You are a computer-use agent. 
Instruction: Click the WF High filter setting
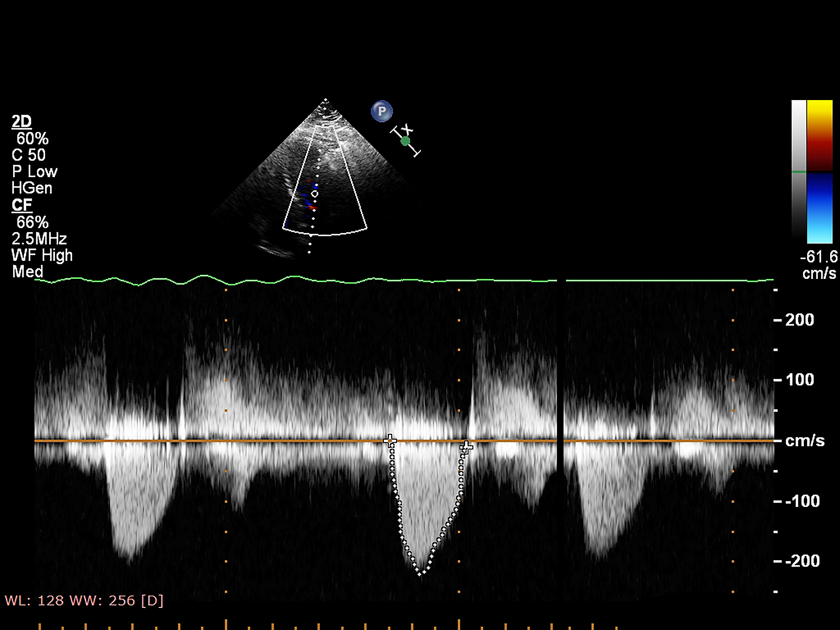42,255
